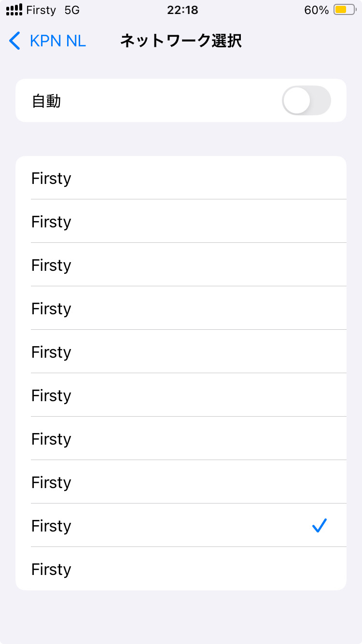Choose the fourth Firsty network entry
Screen dimensions: 362x644
pos(181,308)
